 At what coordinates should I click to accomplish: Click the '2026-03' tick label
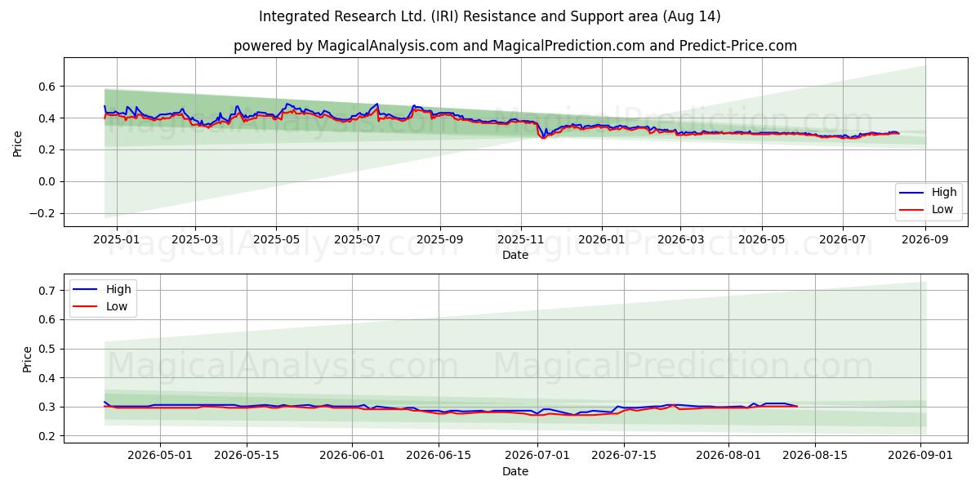(x=680, y=239)
